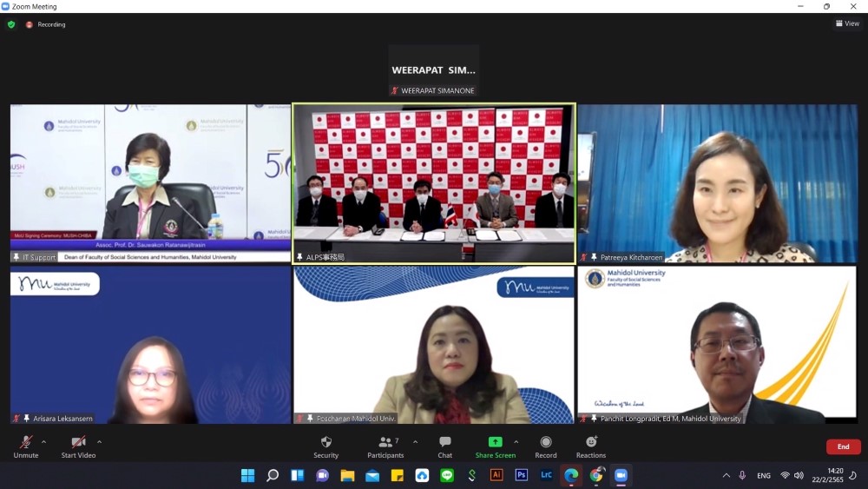
Task: Unmute the microphone
Action: [26, 443]
